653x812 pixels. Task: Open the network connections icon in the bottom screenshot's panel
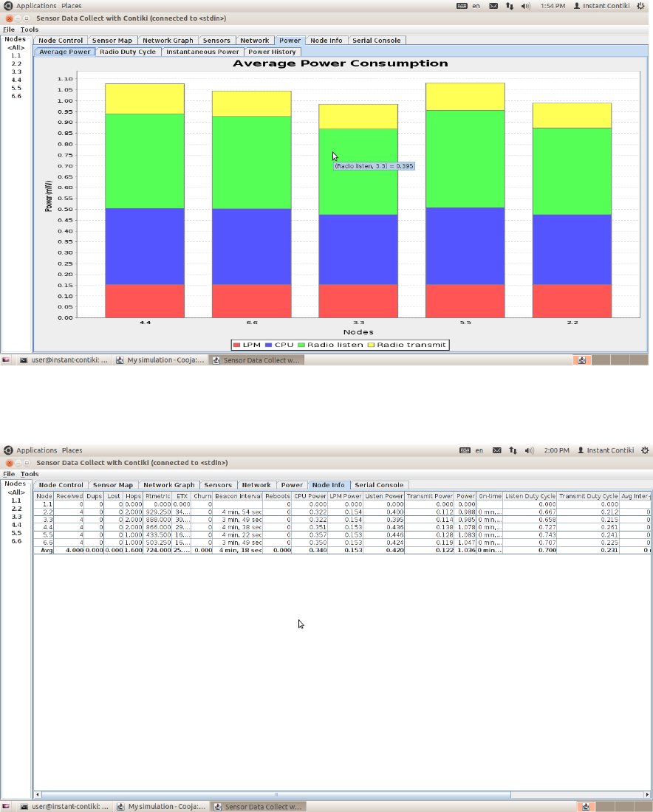point(513,450)
